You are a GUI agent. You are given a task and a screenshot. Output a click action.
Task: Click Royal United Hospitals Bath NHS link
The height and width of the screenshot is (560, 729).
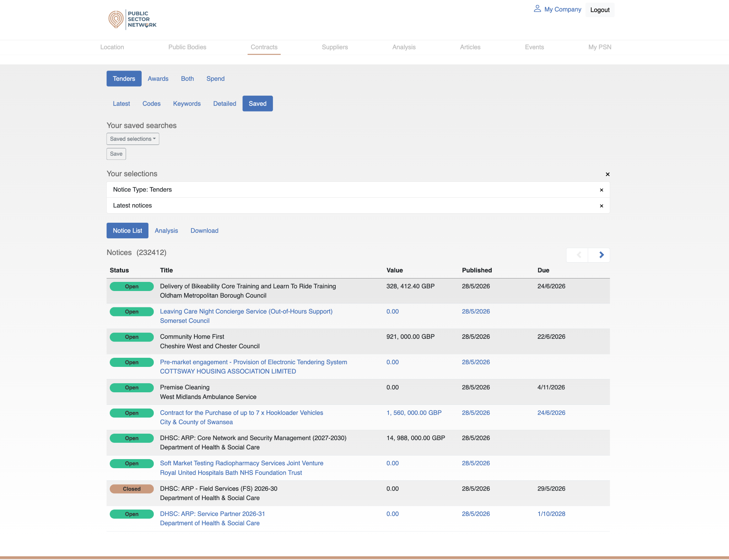point(231,473)
